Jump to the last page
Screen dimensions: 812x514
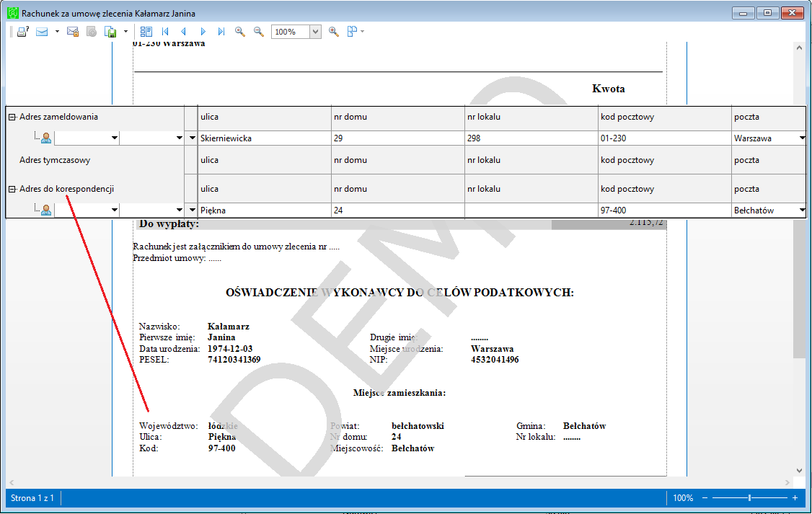(x=221, y=32)
